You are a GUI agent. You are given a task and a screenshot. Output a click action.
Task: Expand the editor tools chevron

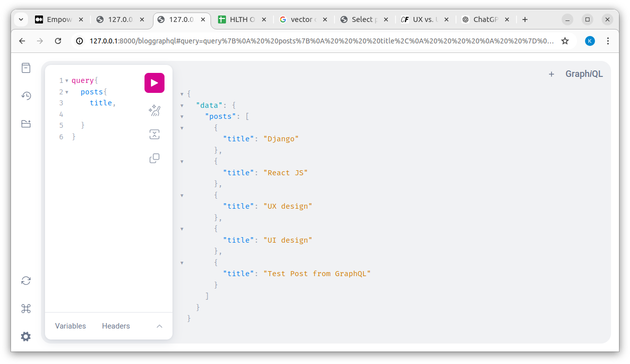pos(159,326)
